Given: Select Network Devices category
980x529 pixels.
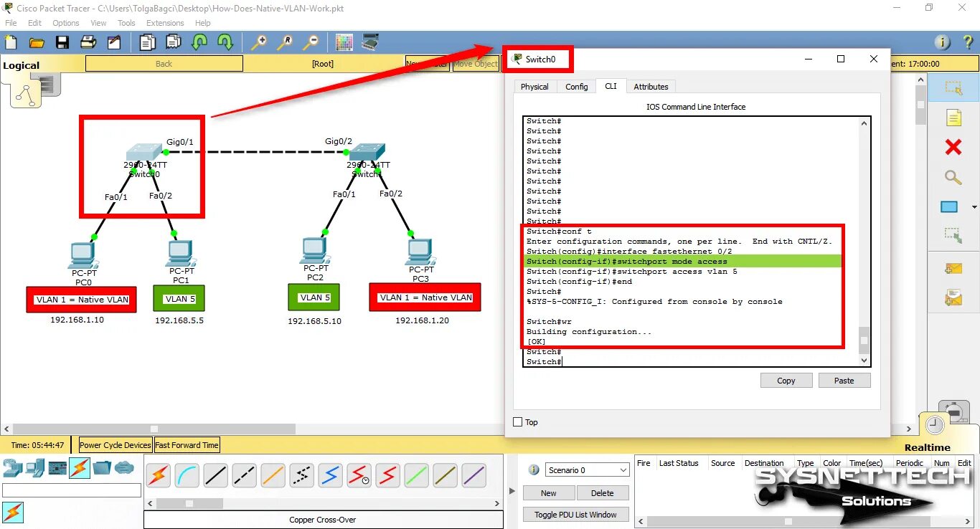Looking at the screenshot, I should [x=13, y=468].
